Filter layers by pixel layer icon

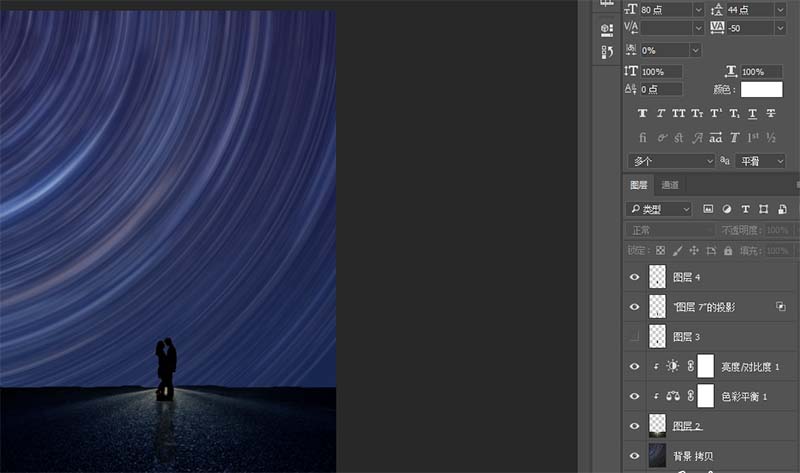pos(708,209)
